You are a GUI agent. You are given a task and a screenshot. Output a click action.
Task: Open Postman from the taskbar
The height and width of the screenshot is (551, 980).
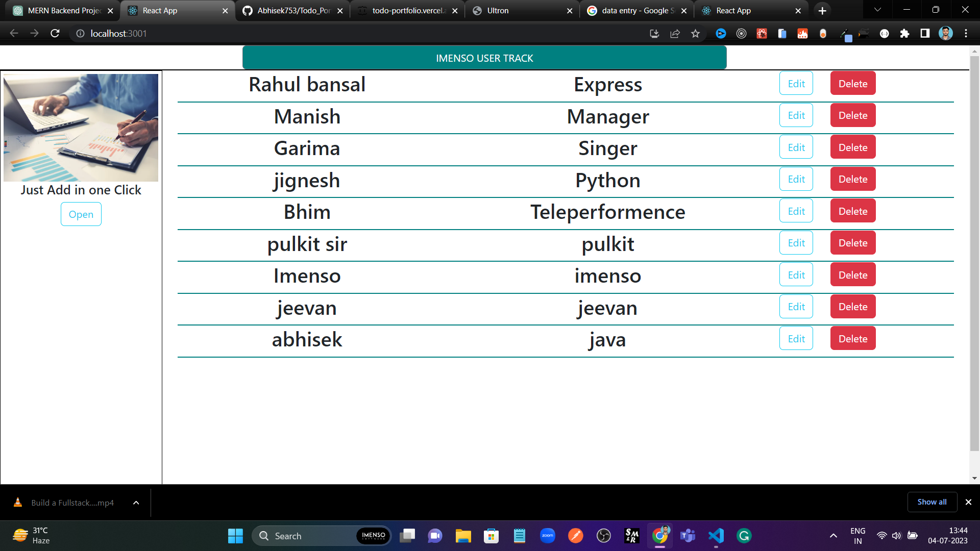click(x=575, y=536)
